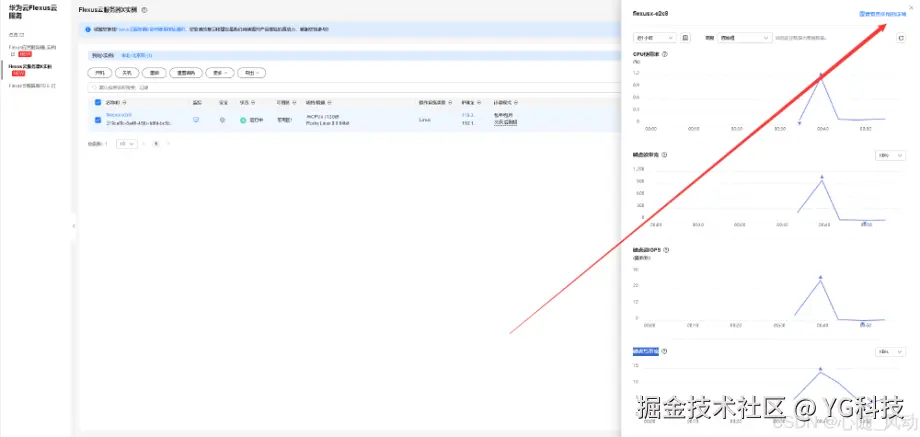The width and height of the screenshot is (920, 437).
Task: Click the current page number 1 in pagination
Action: click(156, 143)
